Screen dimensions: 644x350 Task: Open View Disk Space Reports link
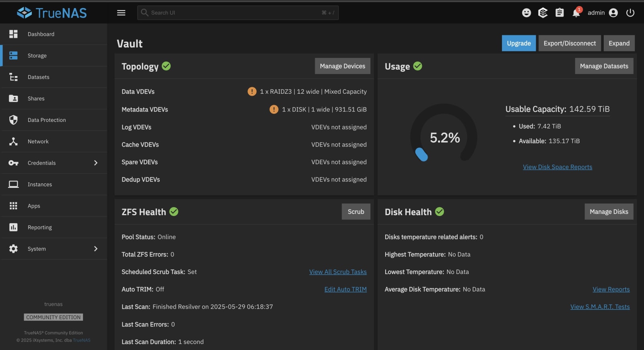pyautogui.click(x=557, y=167)
